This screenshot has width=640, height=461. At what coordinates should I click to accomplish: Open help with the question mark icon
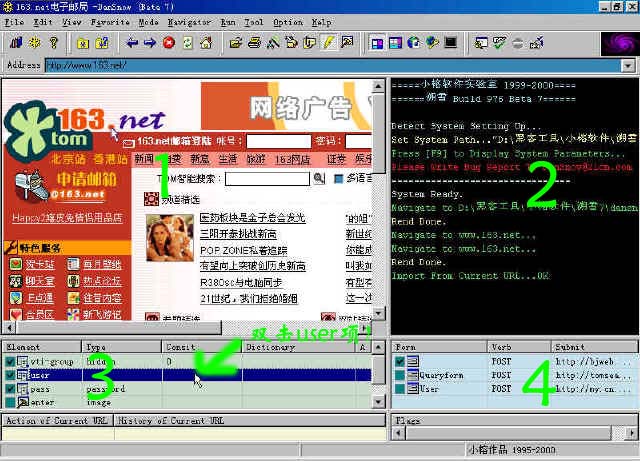53,42
